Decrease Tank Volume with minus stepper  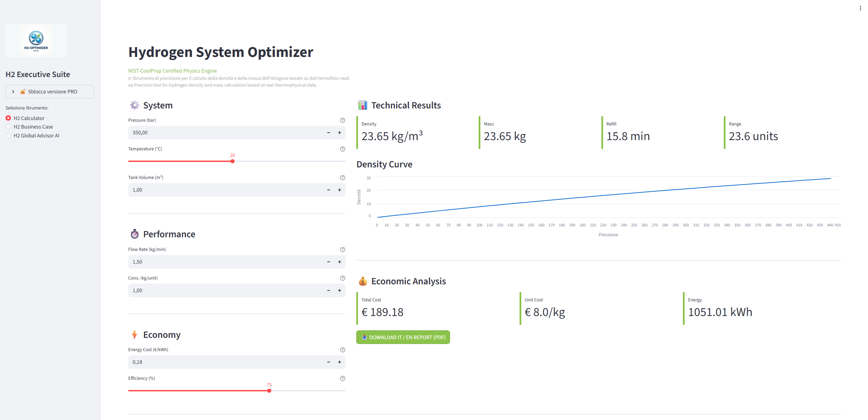pyautogui.click(x=329, y=190)
